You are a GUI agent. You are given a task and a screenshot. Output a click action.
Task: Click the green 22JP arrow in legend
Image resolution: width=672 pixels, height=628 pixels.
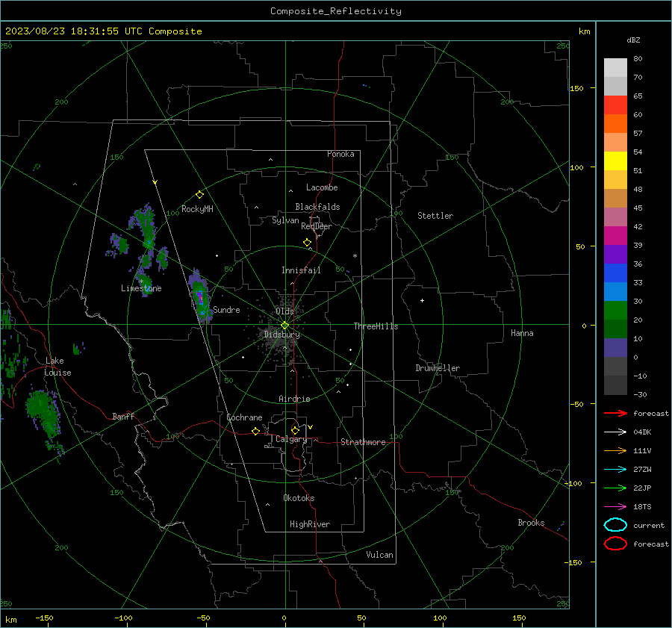coord(616,488)
